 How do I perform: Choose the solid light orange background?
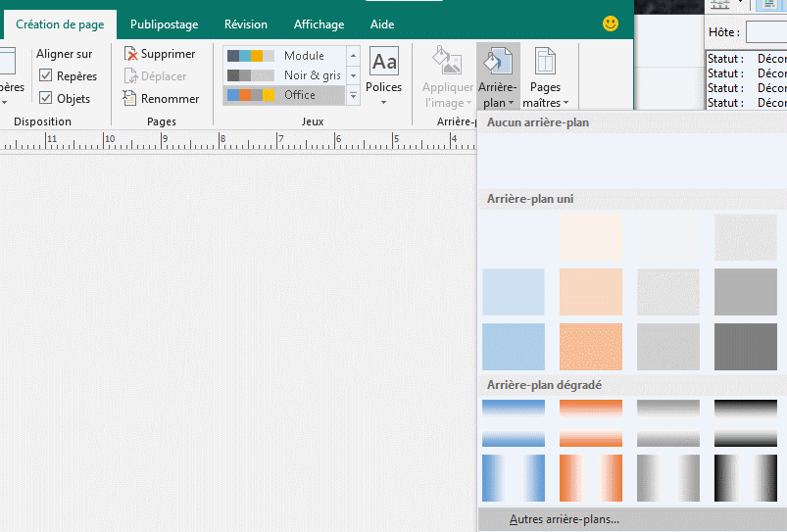pyautogui.click(x=591, y=291)
